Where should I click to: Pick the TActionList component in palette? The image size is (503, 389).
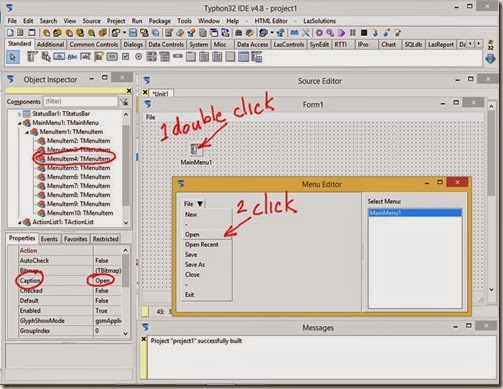click(256, 57)
